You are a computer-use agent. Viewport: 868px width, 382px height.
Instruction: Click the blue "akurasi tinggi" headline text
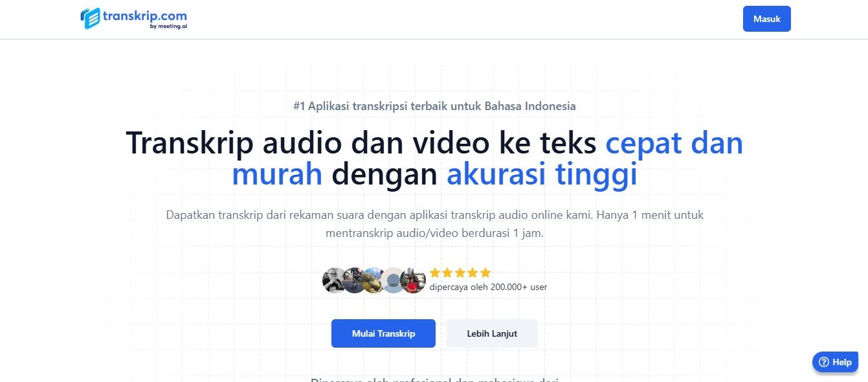point(542,175)
